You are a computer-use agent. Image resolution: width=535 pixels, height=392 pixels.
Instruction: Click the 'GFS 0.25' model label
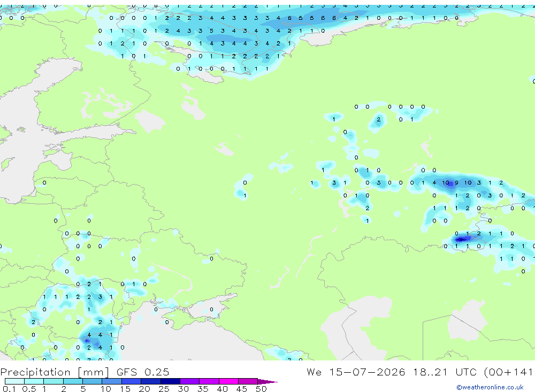click(x=143, y=372)
